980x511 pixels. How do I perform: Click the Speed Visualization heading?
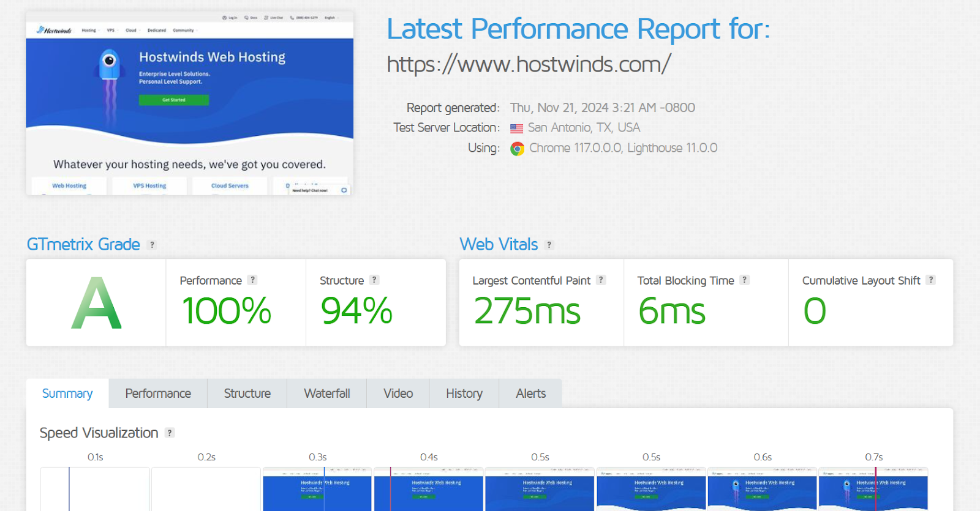click(x=99, y=433)
